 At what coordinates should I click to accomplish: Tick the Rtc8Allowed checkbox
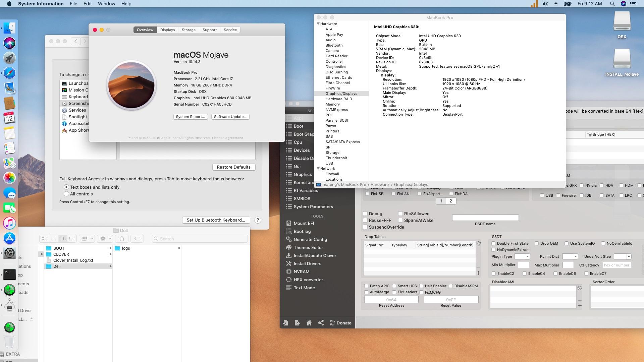coord(400,214)
